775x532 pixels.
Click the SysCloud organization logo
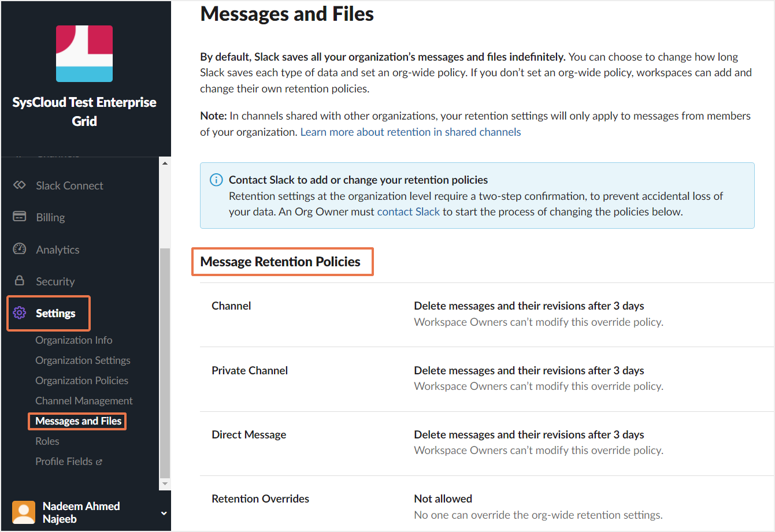[x=84, y=54]
